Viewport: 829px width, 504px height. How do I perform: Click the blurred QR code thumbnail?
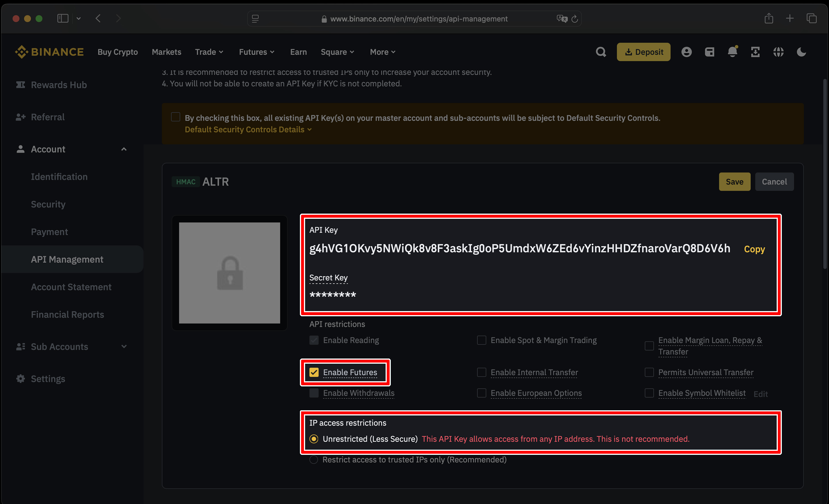point(229,273)
